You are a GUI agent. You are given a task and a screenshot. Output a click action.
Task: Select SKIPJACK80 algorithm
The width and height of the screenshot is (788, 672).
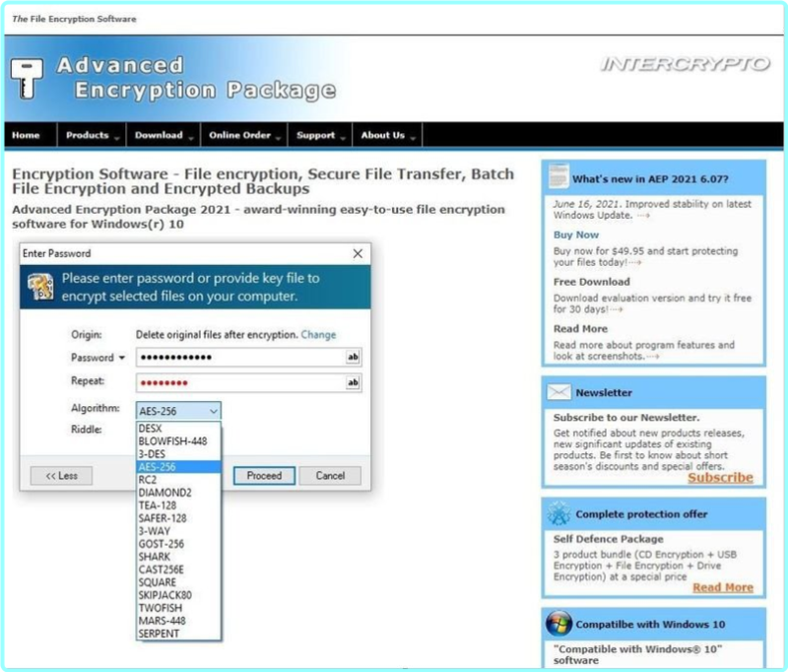tap(178, 594)
